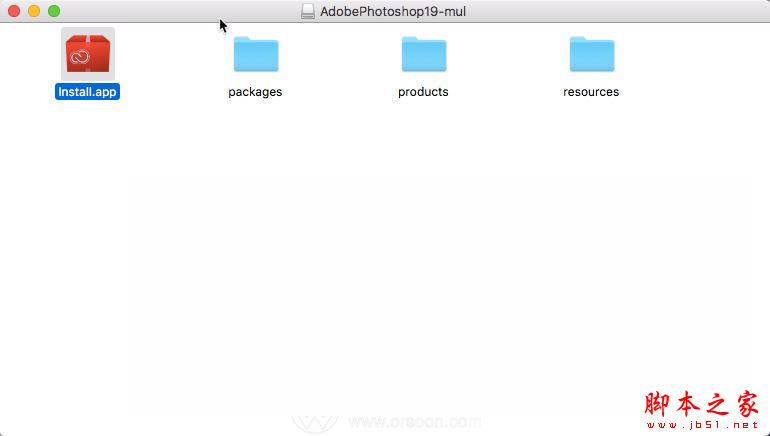Click the AdobePhotoshop19-mul window title

coord(393,11)
